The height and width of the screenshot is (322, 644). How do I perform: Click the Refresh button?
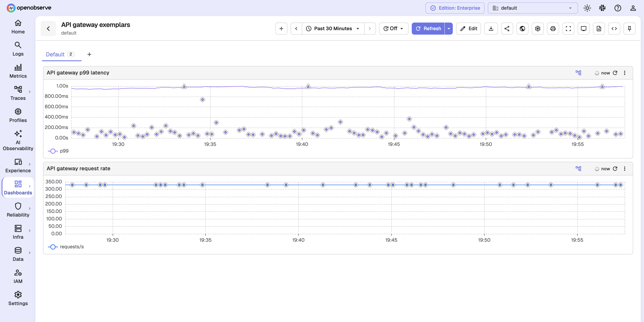428,29
